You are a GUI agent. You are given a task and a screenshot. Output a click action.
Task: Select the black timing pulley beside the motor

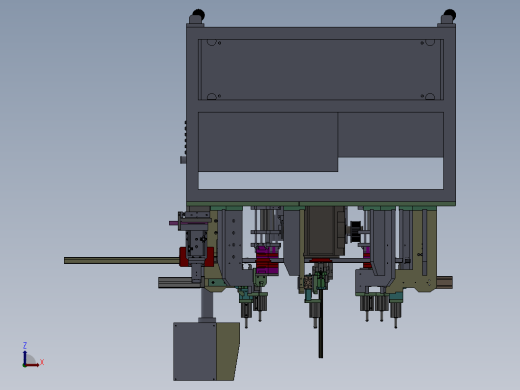(x=355, y=231)
